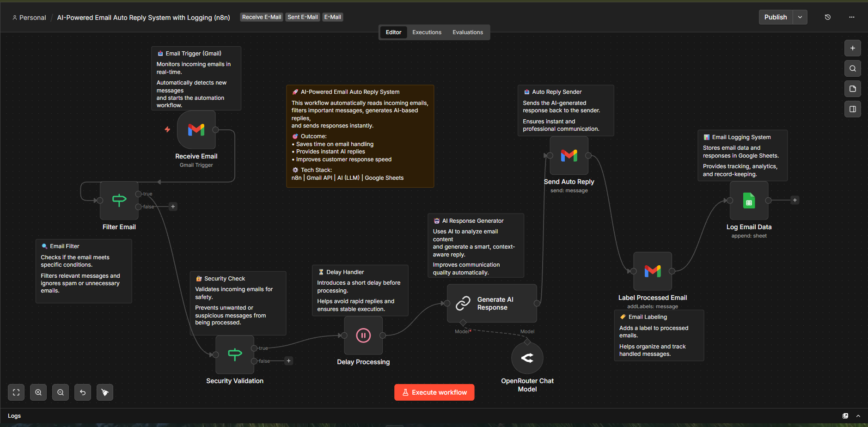Open the Security Validation node
Screen dimensions: 868x427
click(235, 354)
